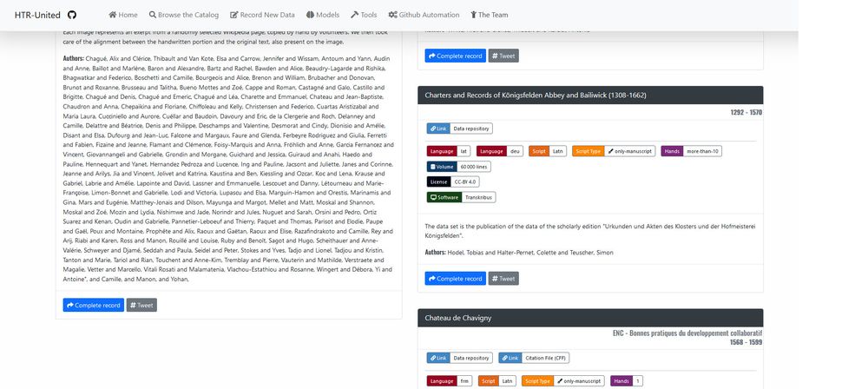Click Tweet button above the Königsfelden card
This screenshot has width=868, height=389.
pyautogui.click(x=503, y=56)
